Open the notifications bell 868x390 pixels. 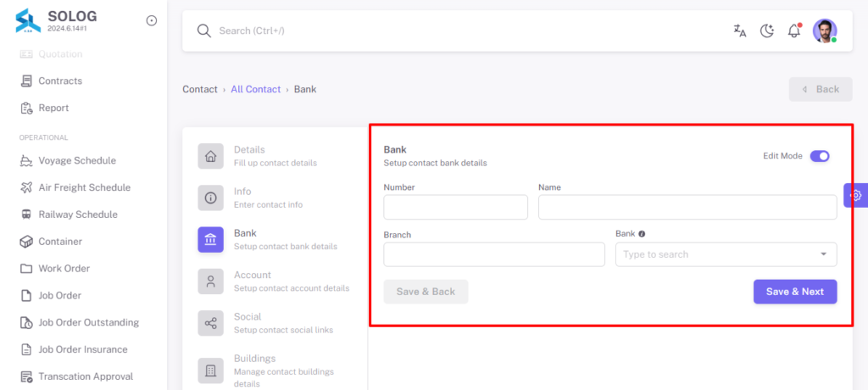click(x=794, y=31)
